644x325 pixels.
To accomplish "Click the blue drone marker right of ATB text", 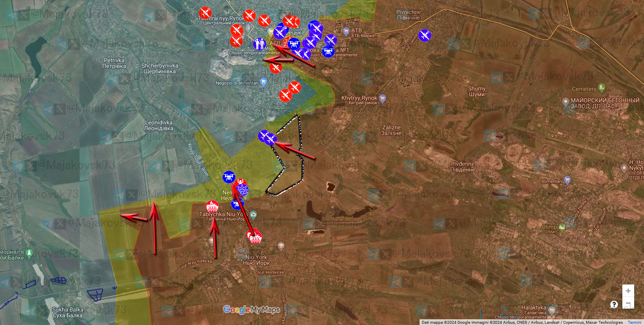I will (x=294, y=43).
